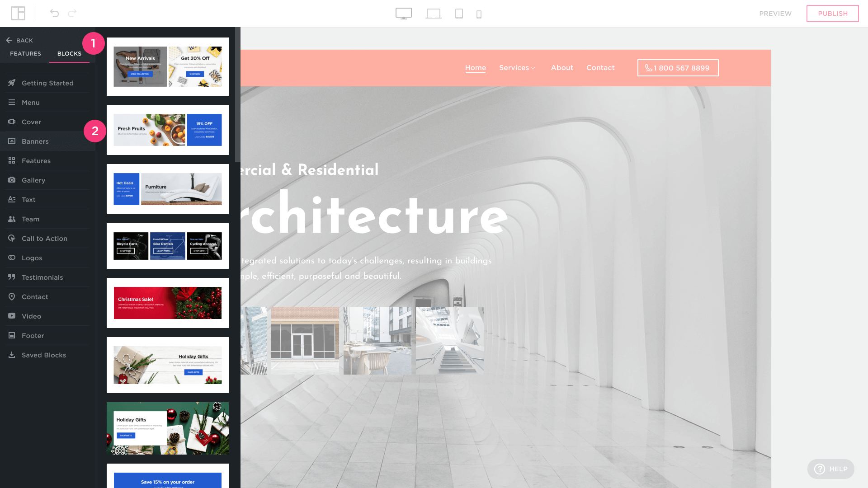Click the phone number 1 800 567 8899 button
The image size is (868, 488).
coord(678,68)
